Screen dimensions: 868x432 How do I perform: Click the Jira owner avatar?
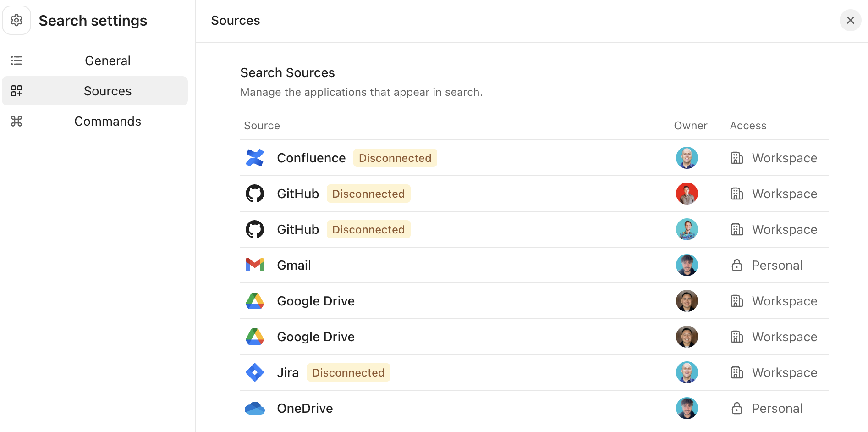(x=687, y=372)
